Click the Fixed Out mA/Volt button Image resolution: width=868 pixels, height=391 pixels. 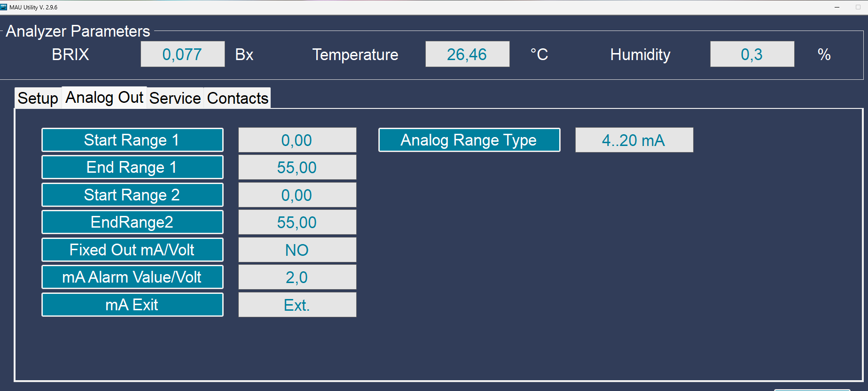click(133, 250)
